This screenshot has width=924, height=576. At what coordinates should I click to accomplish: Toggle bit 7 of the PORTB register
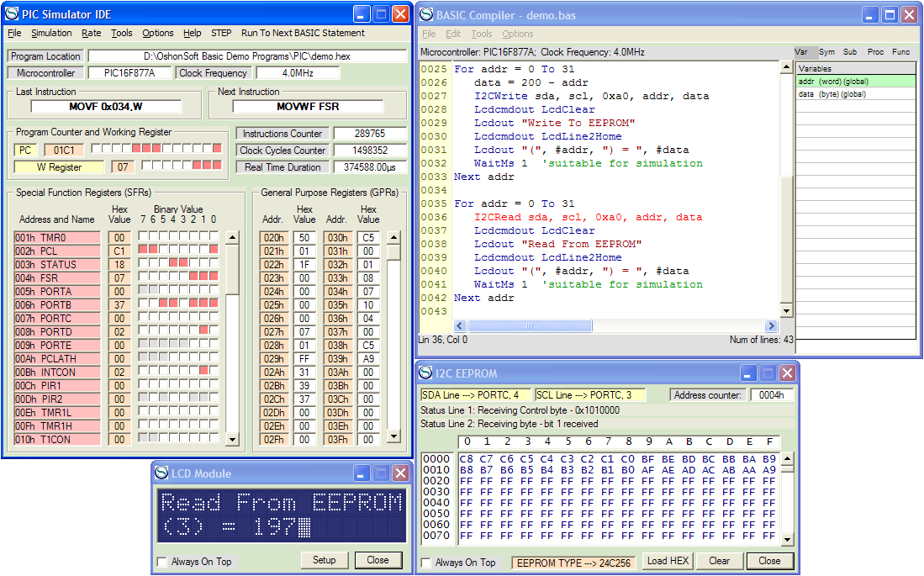coord(143,303)
